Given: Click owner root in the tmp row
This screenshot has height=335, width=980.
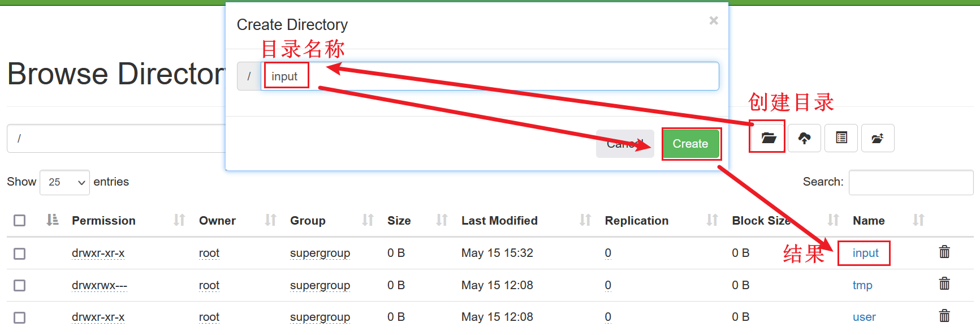Looking at the screenshot, I should (x=209, y=285).
